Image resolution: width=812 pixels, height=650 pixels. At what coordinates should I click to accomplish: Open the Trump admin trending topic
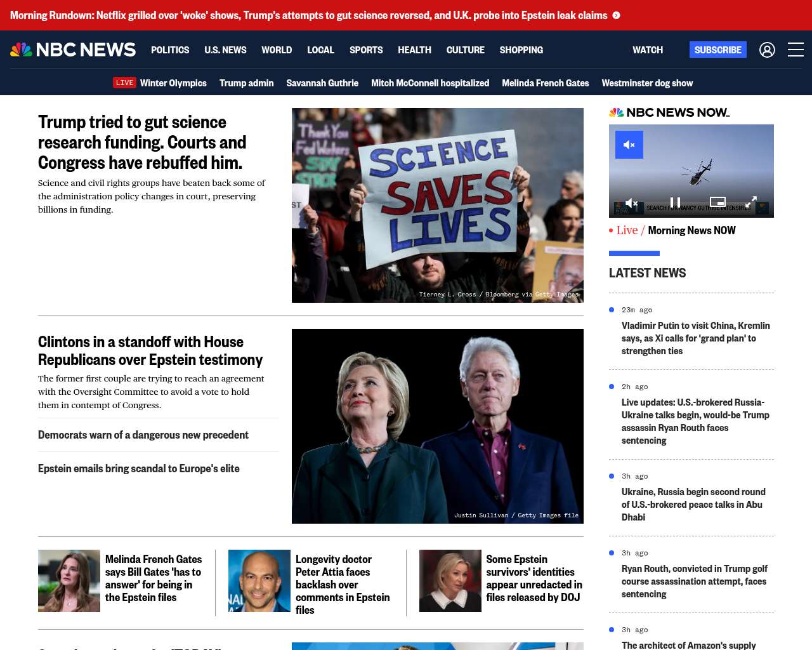click(x=247, y=83)
